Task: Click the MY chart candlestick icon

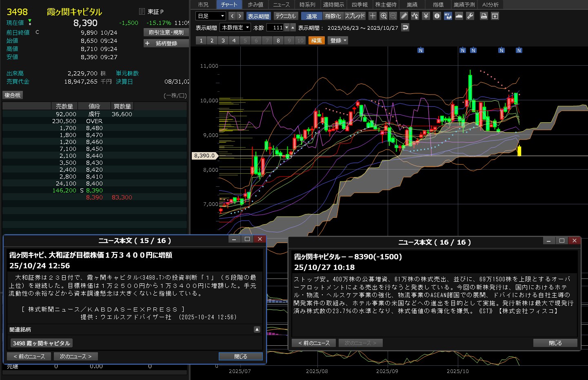Action: pos(448,16)
